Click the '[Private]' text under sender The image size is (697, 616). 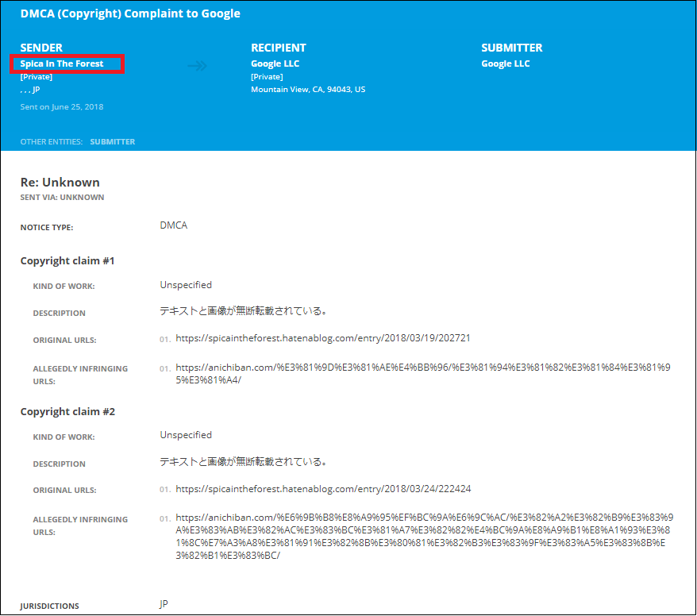36,77
